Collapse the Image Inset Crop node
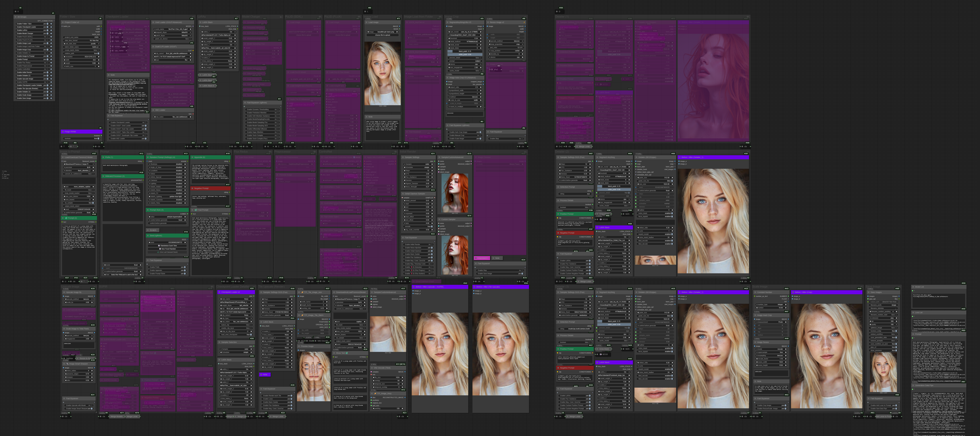Screen dimensions: 980x436 tap(755, 315)
